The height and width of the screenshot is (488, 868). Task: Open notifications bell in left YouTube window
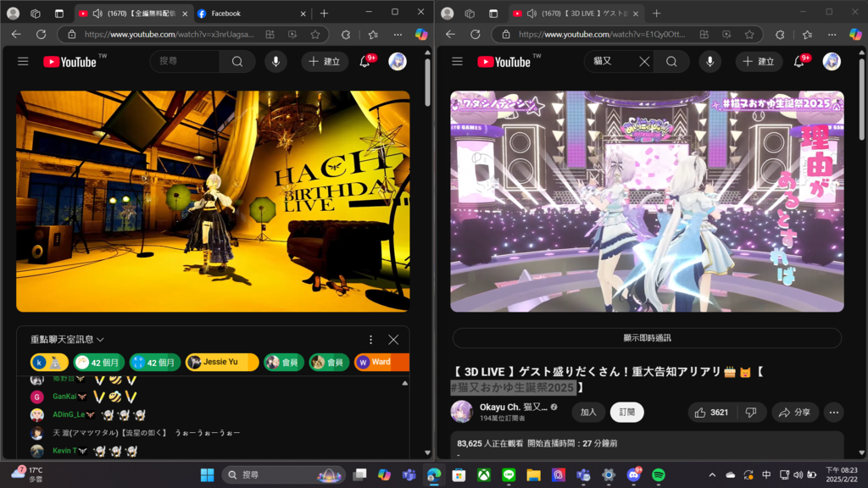pyautogui.click(x=364, y=61)
